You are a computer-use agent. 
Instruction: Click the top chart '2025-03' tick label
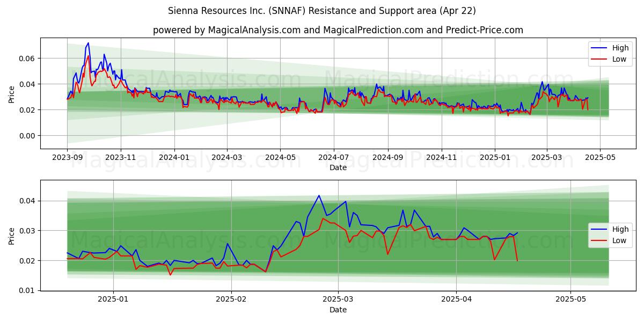(x=547, y=158)
